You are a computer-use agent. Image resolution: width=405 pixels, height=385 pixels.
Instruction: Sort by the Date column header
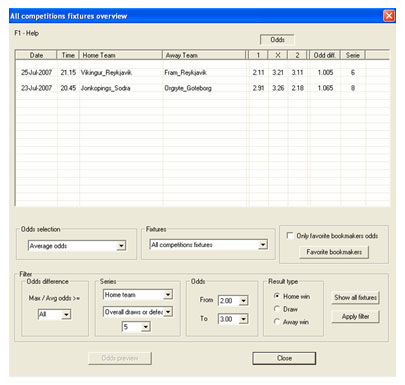(36, 55)
